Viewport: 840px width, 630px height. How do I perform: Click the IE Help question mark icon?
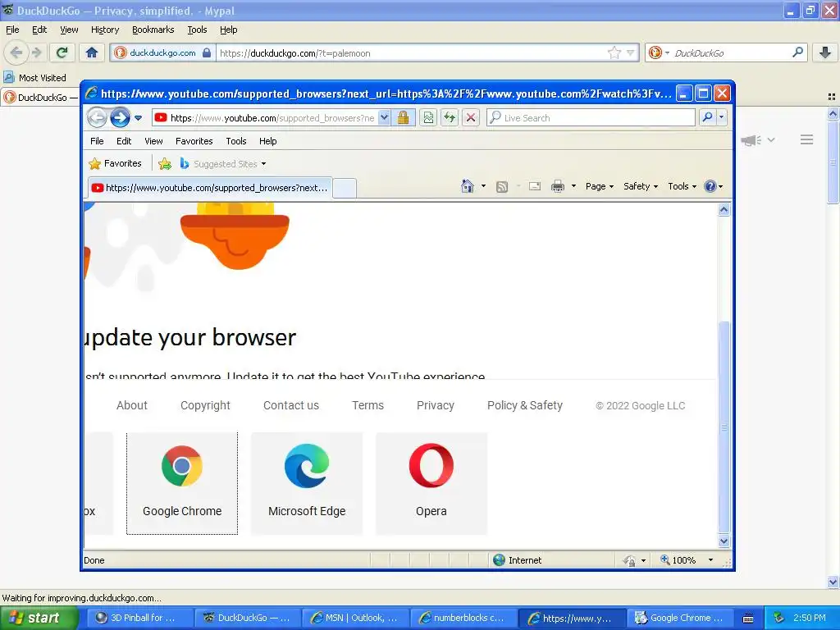pos(710,186)
